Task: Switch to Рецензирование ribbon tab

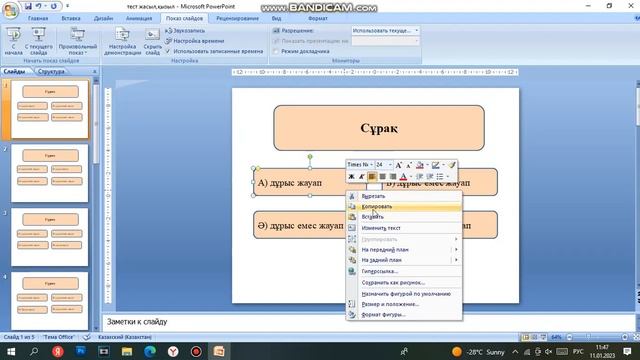Action: (237, 18)
